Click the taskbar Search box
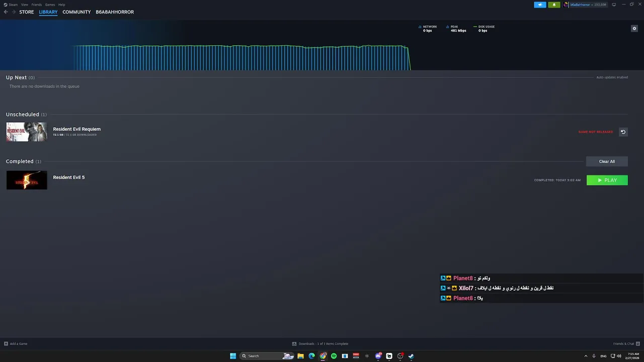The width and height of the screenshot is (644, 362). click(x=267, y=356)
